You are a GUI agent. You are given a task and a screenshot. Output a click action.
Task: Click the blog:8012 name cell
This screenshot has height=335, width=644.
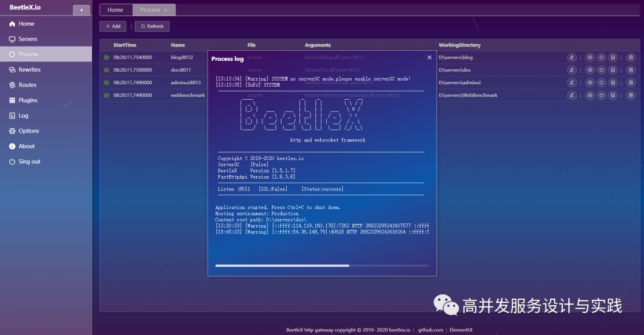point(182,57)
